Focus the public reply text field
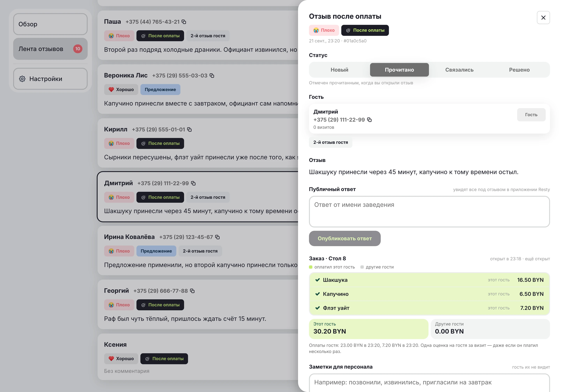Image resolution: width=561 pixels, height=392 pixels. (429, 212)
